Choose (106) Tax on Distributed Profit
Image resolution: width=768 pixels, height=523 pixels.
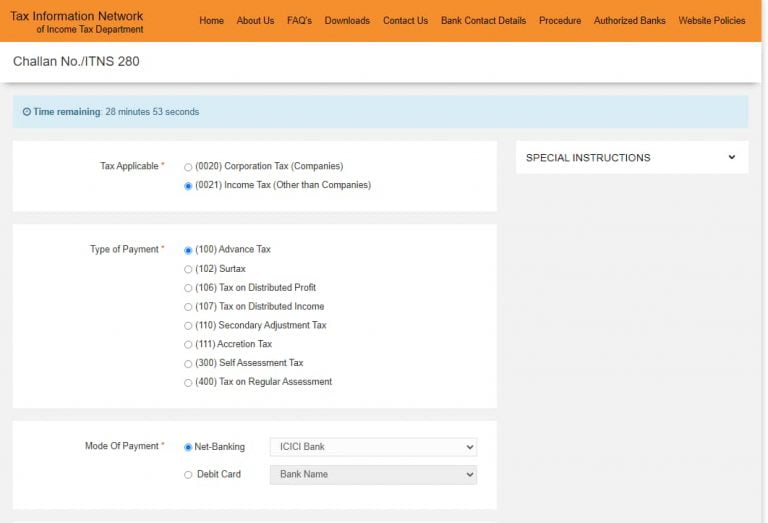click(188, 289)
